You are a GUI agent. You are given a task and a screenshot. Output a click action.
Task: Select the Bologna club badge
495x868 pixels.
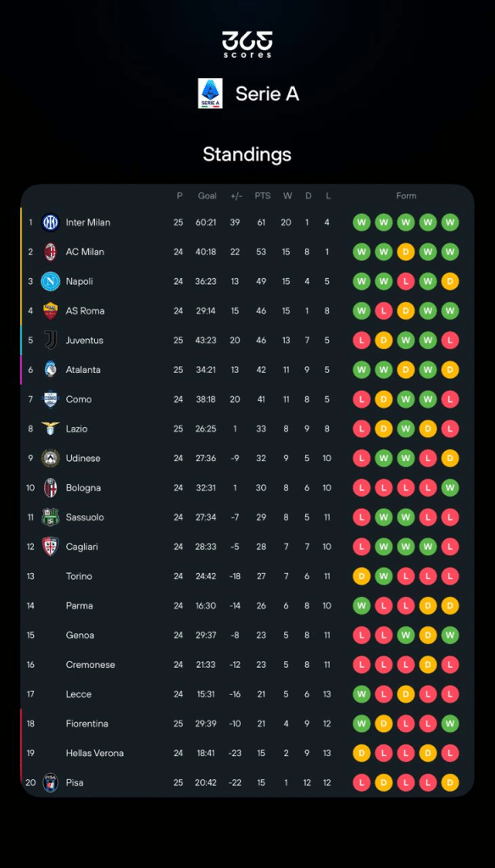point(53,487)
